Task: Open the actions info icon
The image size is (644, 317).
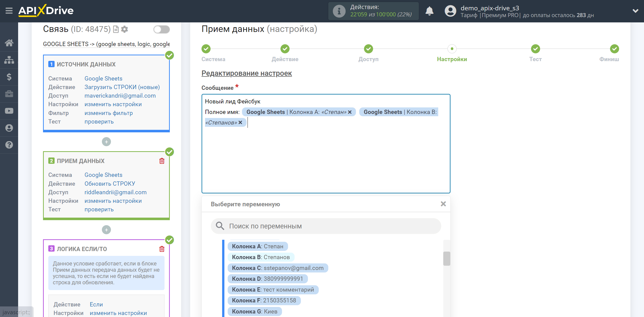Action: pyautogui.click(x=339, y=11)
